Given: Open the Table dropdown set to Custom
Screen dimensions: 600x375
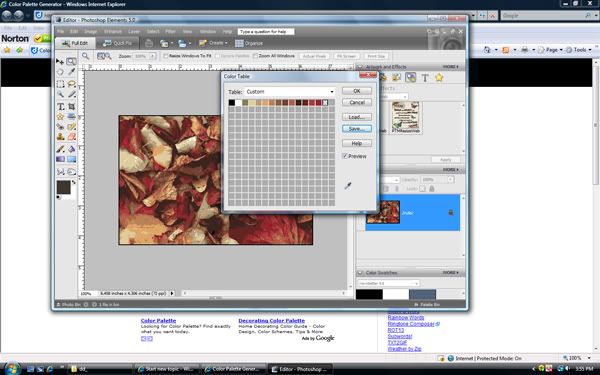Looking at the screenshot, I should (x=290, y=92).
